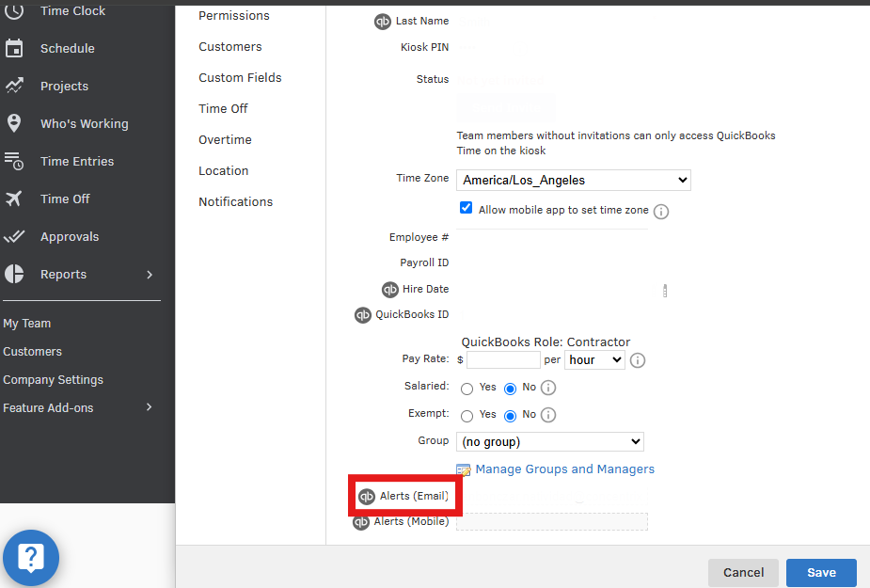Select Yes for Salaried
Screen dimensions: 870x588
(467, 389)
